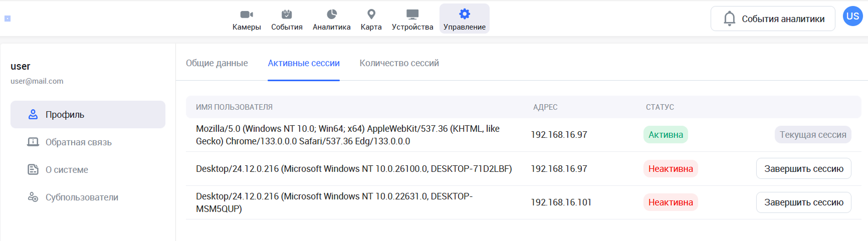End the DESKTOP-71D2LBF session
This screenshot has width=868, height=241.
[803, 169]
